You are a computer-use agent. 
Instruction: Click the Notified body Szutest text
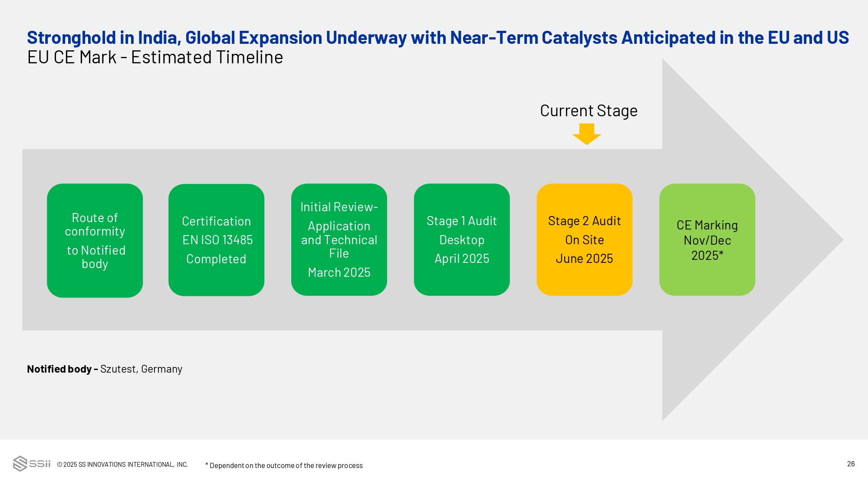105,369
